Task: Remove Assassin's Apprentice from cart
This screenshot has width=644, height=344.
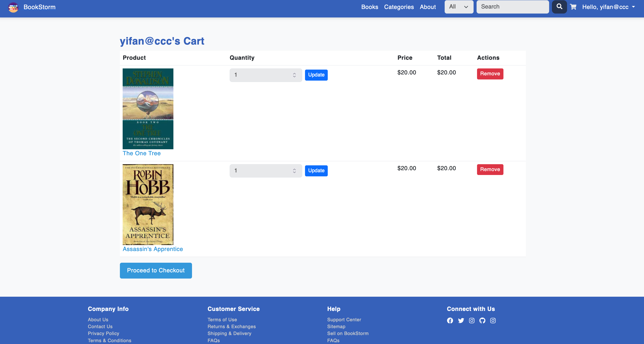Action: [x=490, y=169]
